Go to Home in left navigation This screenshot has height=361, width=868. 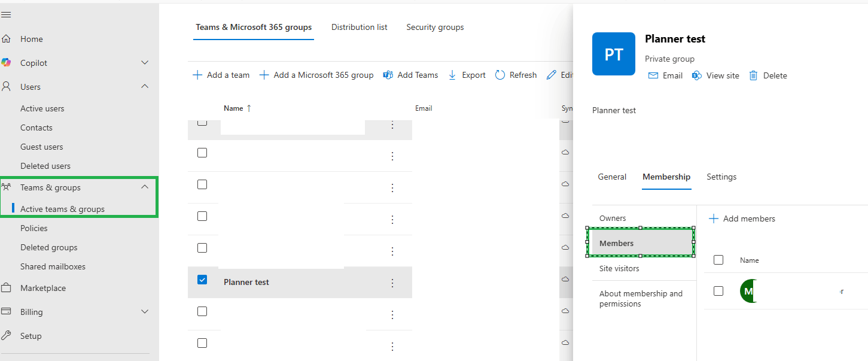click(x=32, y=39)
